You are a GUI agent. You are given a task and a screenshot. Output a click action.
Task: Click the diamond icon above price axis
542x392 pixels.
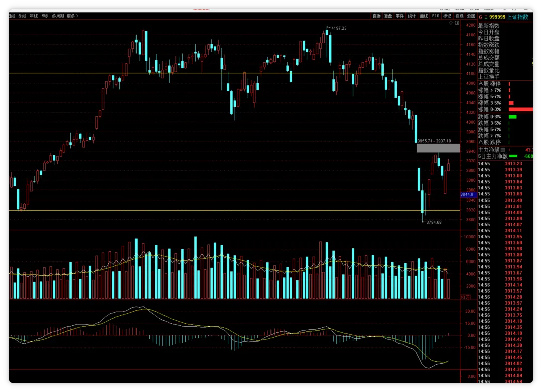coord(451,23)
